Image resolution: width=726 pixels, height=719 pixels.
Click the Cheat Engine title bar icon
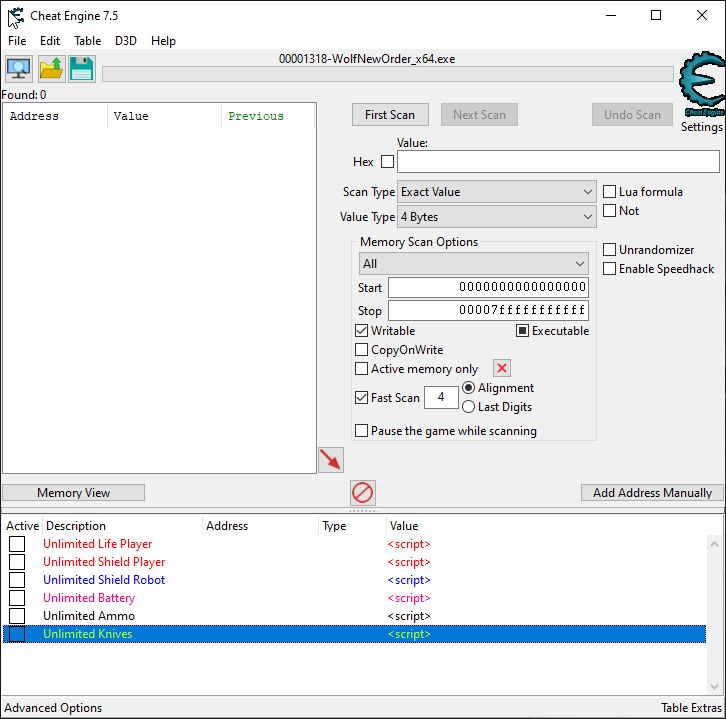15,17
